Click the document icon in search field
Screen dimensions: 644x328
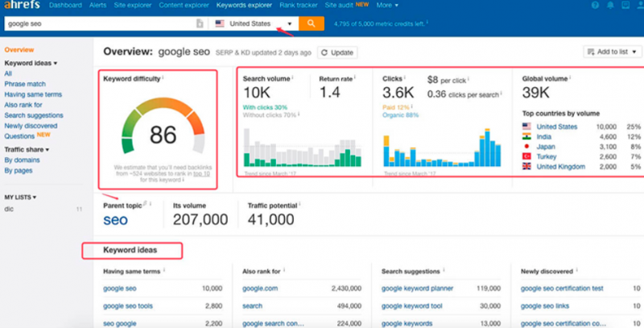click(x=200, y=23)
